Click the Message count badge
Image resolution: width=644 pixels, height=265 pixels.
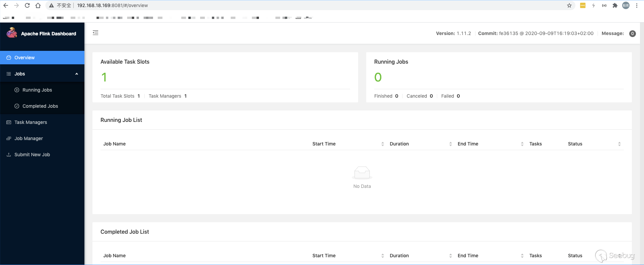click(x=632, y=33)
